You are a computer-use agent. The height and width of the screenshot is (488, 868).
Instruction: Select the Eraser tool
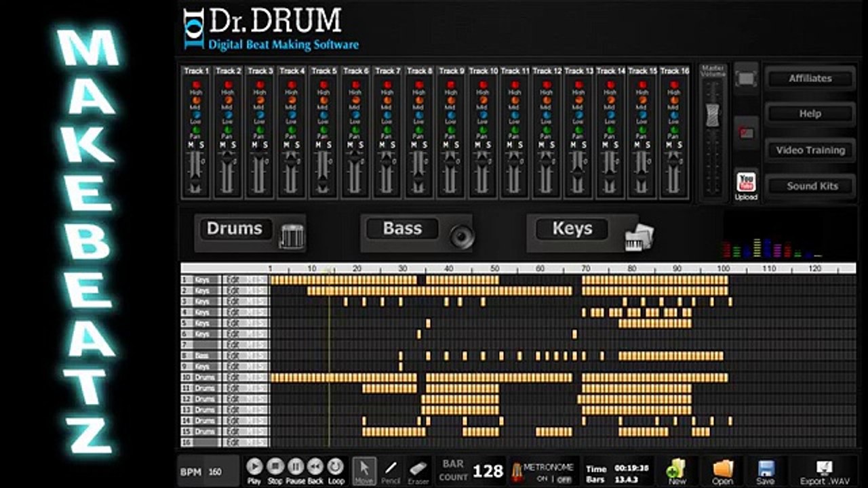[418, 470]
